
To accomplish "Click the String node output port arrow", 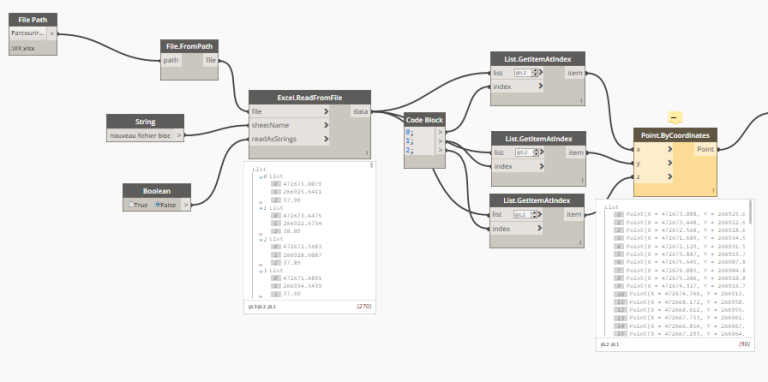I will pyautogui.click(x=179, y=135).
